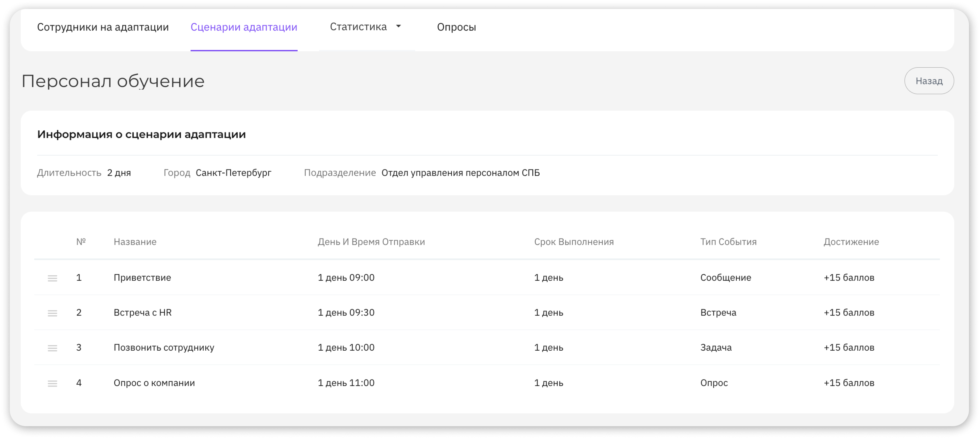
Task: Click the duration value 2 дня
Action: [119, 173]
